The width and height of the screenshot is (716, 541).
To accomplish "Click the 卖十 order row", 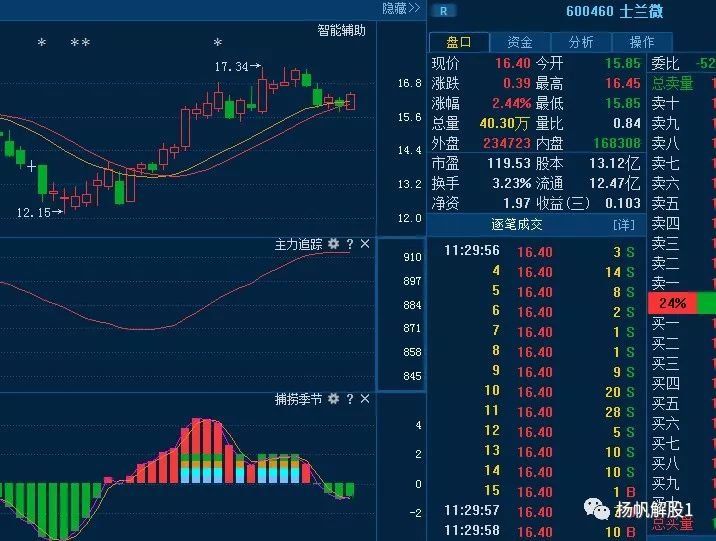I will (683, 103).
